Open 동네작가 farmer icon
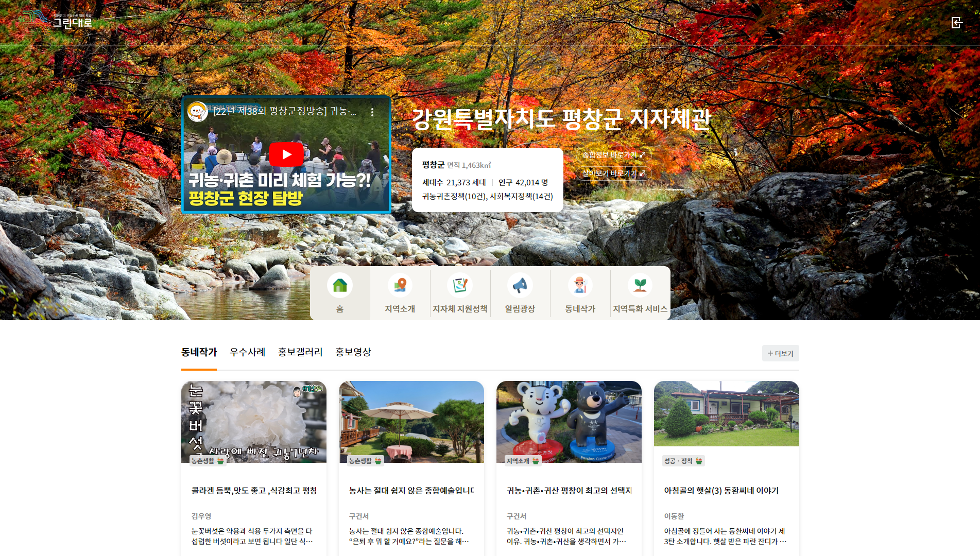 580,285
